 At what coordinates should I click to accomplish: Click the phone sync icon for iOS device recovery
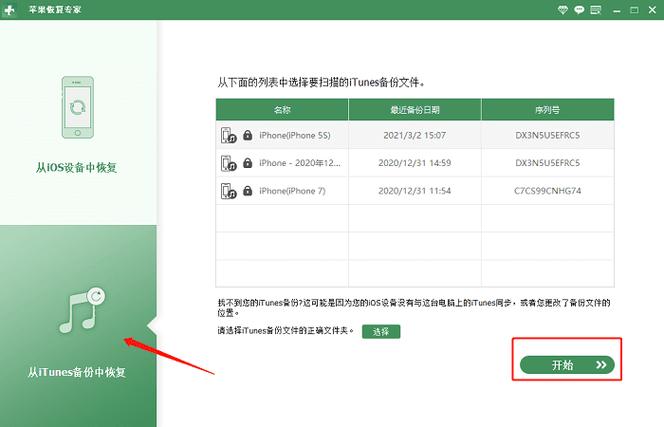pyautogui.click(x=77, y=108)
